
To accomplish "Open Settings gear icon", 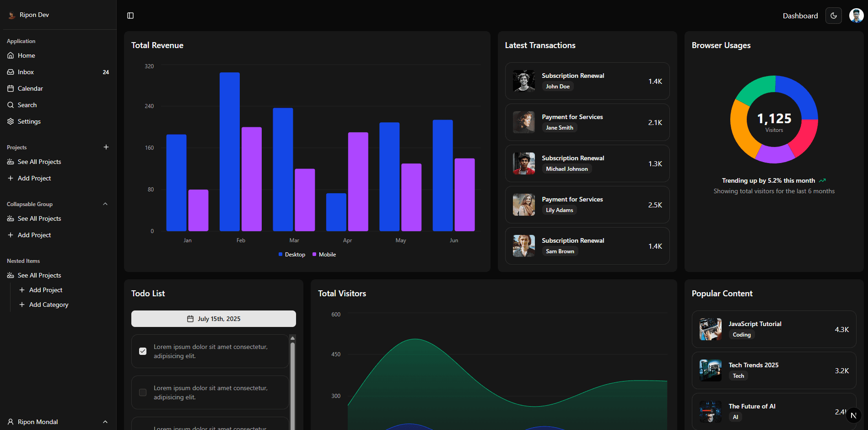I will click(x=11, y=121).
